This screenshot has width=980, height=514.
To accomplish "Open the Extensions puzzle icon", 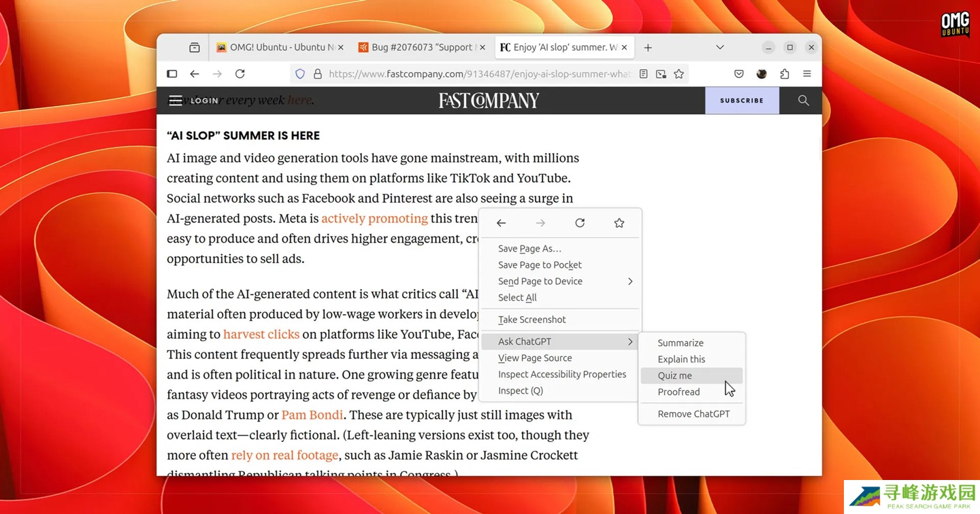I will (x=785, y=74).
